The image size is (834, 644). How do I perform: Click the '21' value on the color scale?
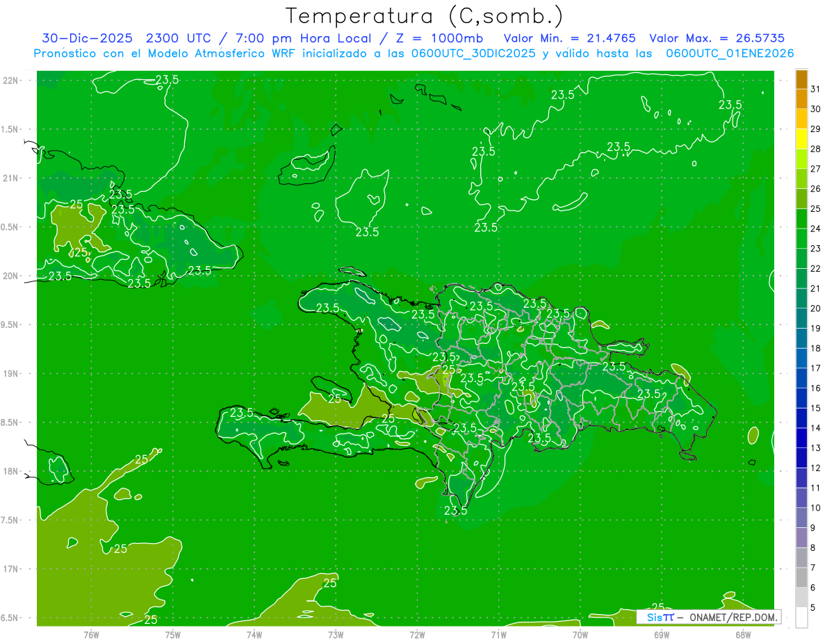click(x=816, y=288)
